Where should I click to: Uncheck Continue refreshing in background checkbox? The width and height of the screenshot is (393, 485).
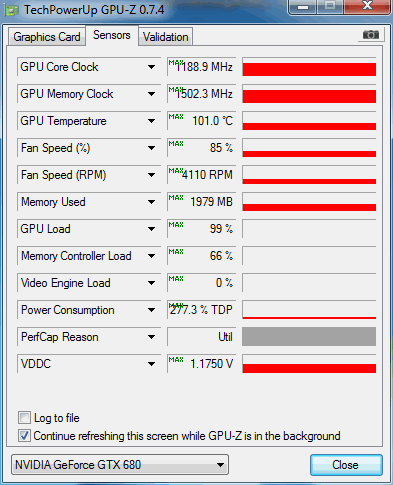[x=24, y=436]
